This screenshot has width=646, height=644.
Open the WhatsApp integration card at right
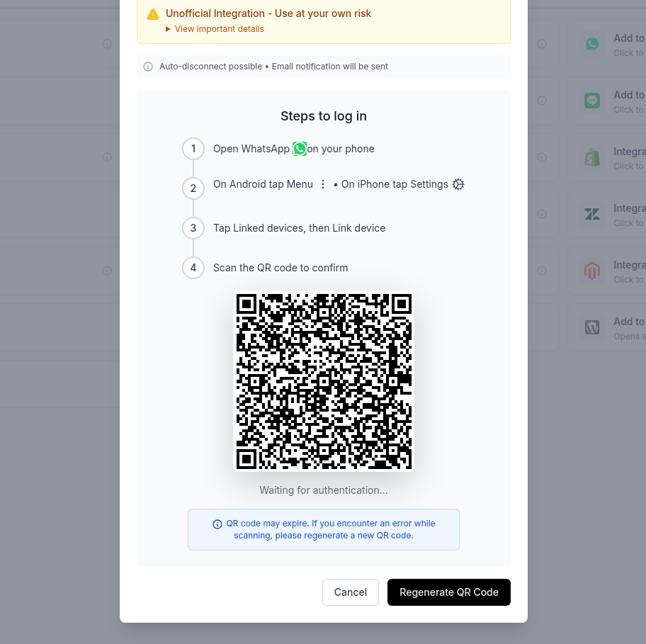pyautogui.click(x=607, y=44)
